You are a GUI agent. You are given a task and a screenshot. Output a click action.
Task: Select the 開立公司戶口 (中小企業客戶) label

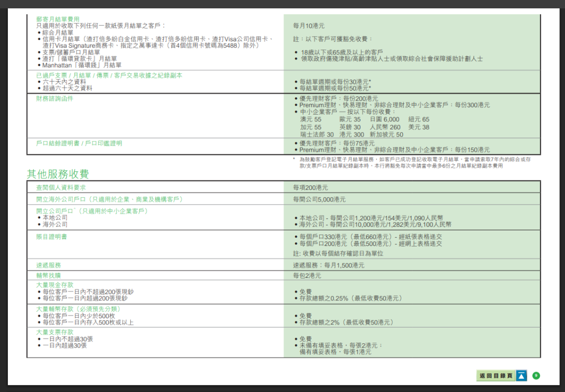coord(93,211)
